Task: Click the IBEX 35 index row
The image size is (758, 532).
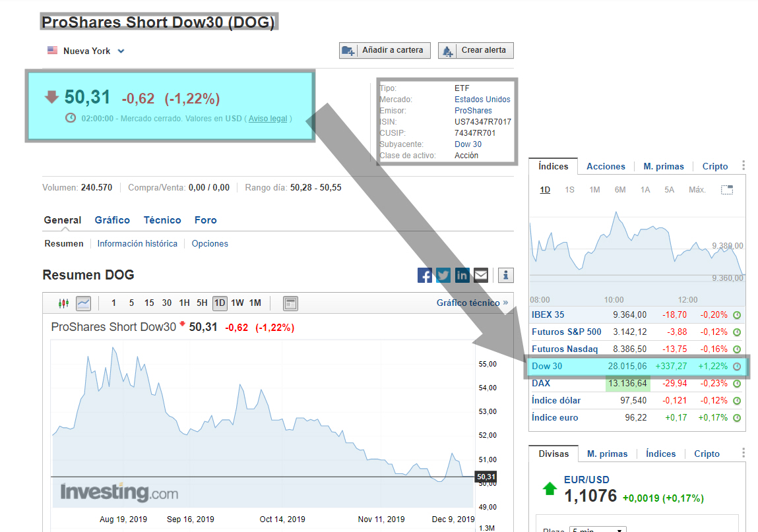Action: (x=548, y=314)
